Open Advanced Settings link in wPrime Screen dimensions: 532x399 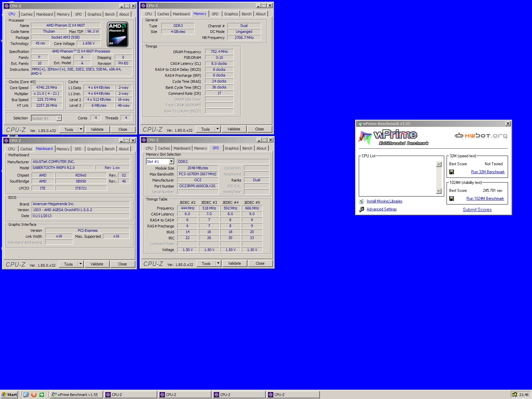click(x=382, y=209)
